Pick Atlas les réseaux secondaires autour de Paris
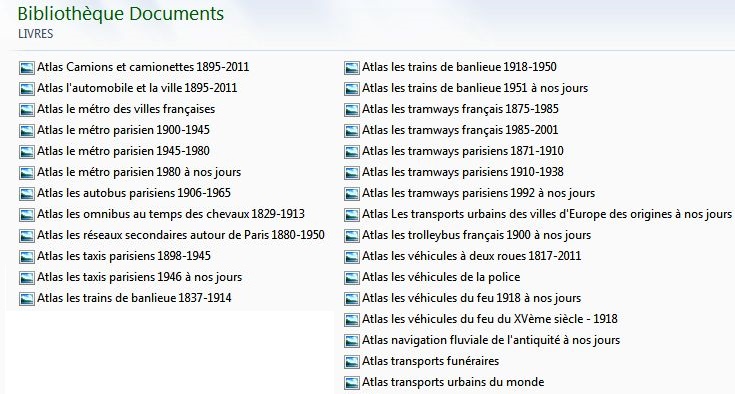This screenshot has height=394, width=735. point(181,235)
